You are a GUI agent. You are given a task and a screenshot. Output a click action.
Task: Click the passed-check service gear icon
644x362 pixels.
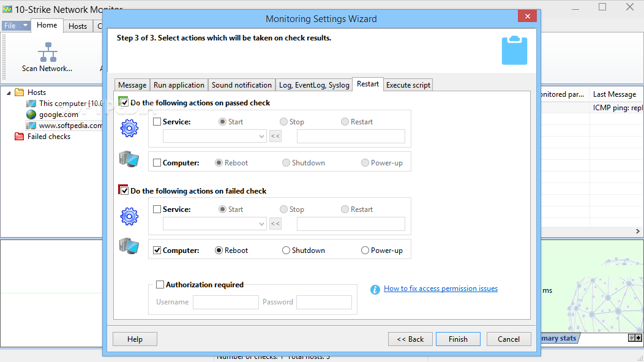pos(129,129)
